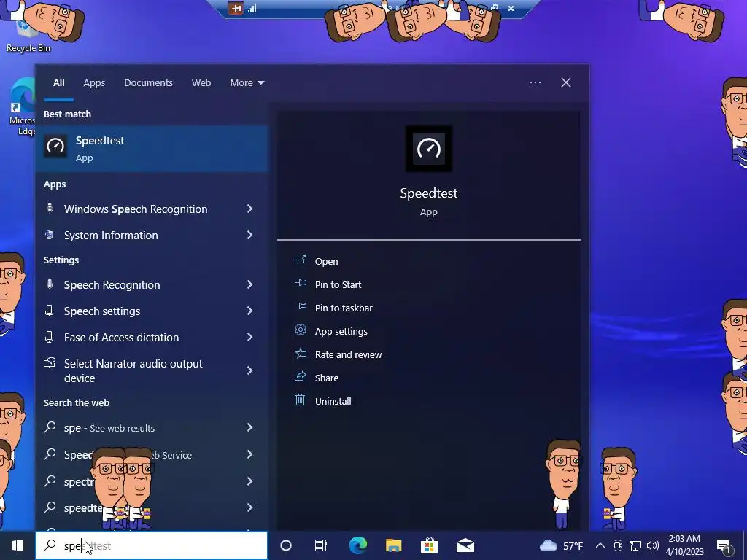Expand Select Narrator audio output arrow
Viewport: 747px width, 560px height.
pos(249,370)
